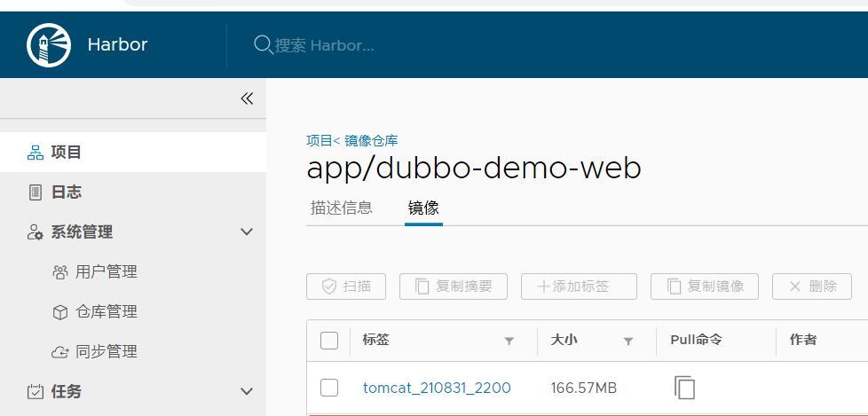This screenshot has height=416, width=868.
Task: Open 项目 in the sidebar
Action: tap(133, 153)
